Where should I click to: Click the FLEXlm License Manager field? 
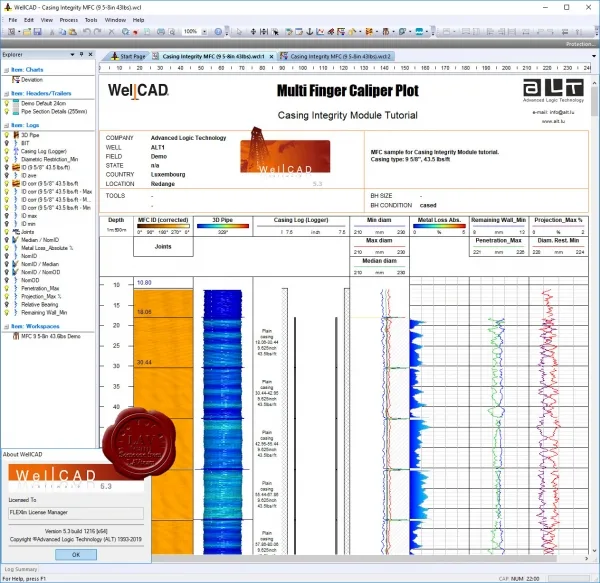[x=76, y=513]
